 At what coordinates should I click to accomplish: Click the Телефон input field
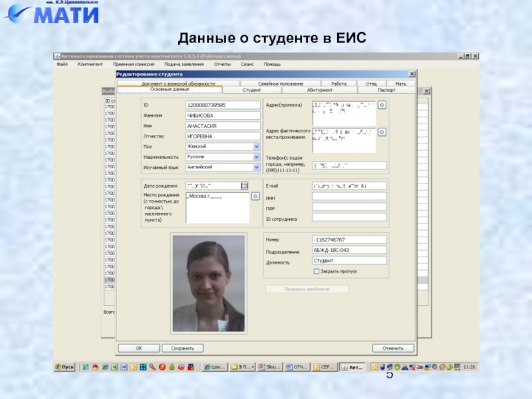pos(349,165)
